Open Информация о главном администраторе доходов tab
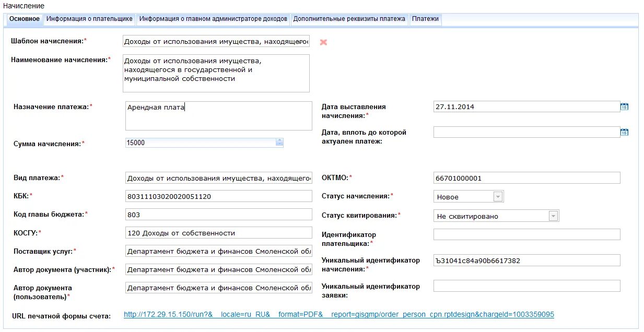The width and height of the screenshot is (644, 332). click(x=213, y=19)
